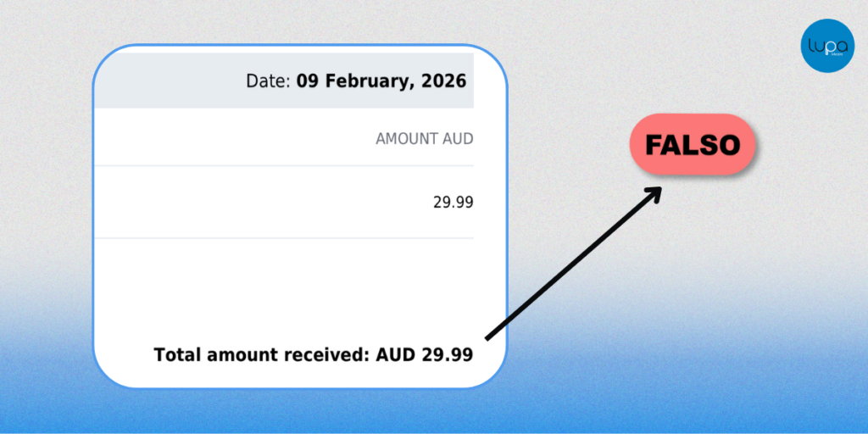Click the AMOUNT AUD column header
Screen dimensions: 868x434
424,139
